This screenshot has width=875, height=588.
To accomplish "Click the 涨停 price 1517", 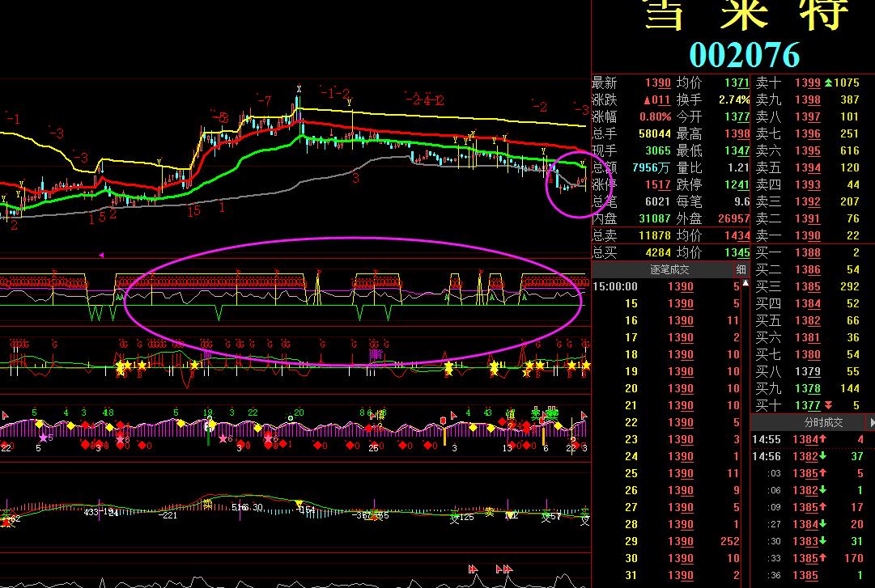I will (x=658, y=184).
